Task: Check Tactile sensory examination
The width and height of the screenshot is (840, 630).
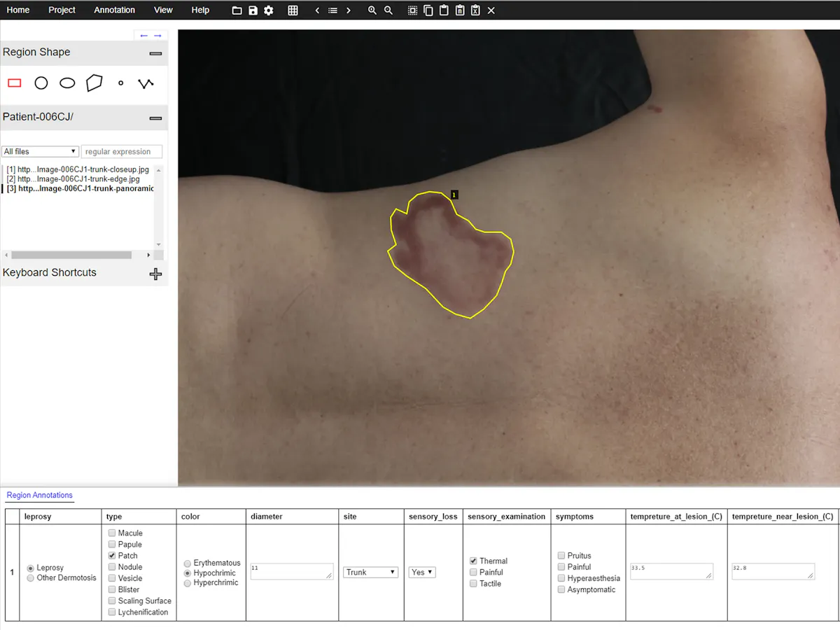Action: (474, 584)
